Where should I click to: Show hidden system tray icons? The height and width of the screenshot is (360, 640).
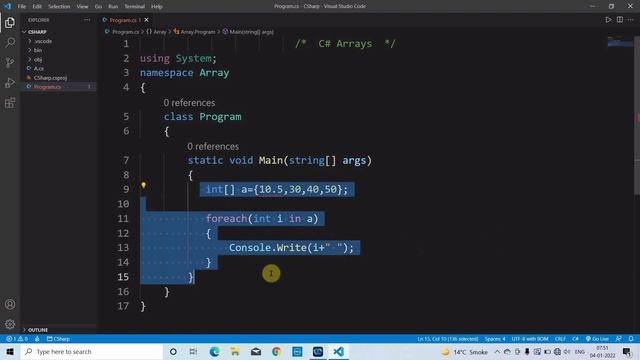click(497, 351)
